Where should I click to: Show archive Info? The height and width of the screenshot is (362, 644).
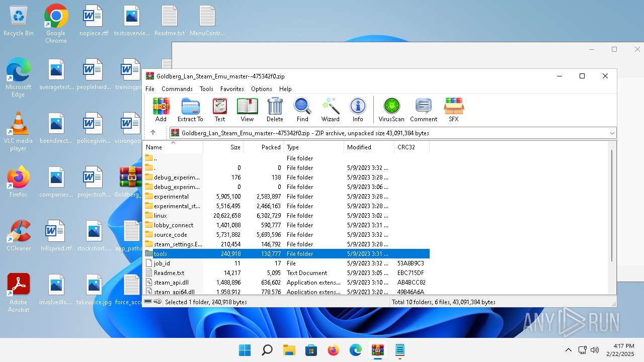358,110
